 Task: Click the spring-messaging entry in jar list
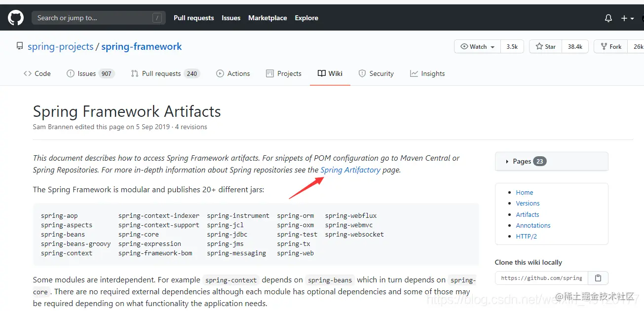[x=236, y=253]
